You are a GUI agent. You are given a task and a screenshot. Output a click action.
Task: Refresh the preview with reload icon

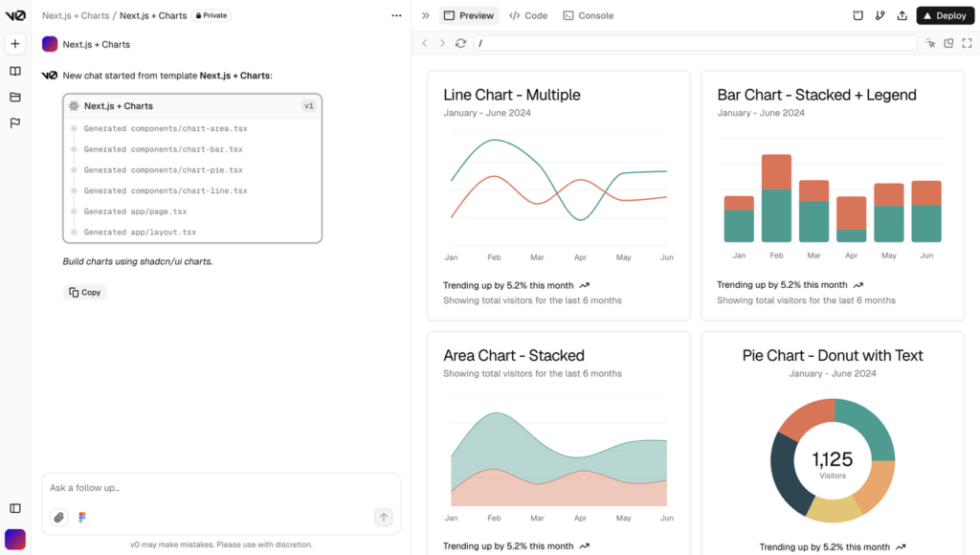pos(460,43)
